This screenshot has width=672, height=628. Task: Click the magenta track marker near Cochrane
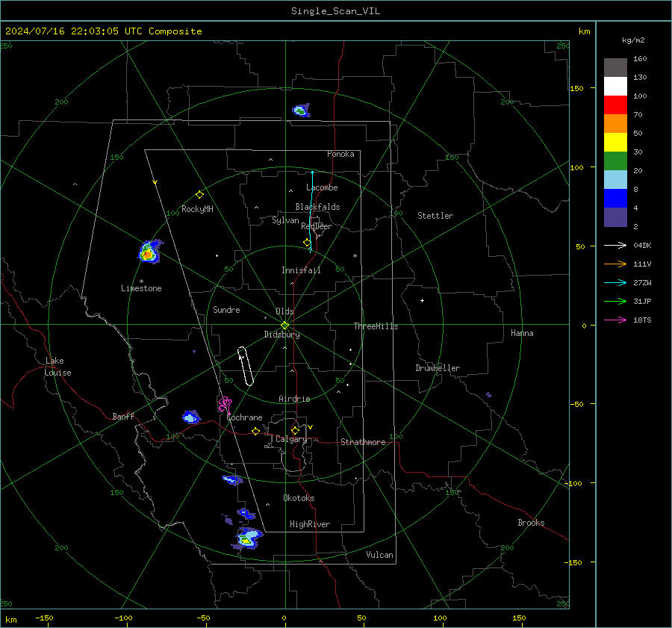225,404
